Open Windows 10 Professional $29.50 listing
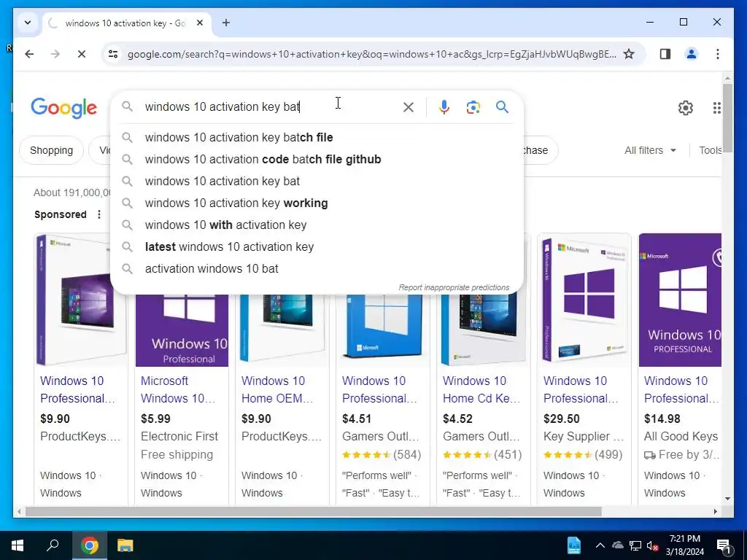Image resolution: width=747 pixels, height=560 pixels. point(581,389)
